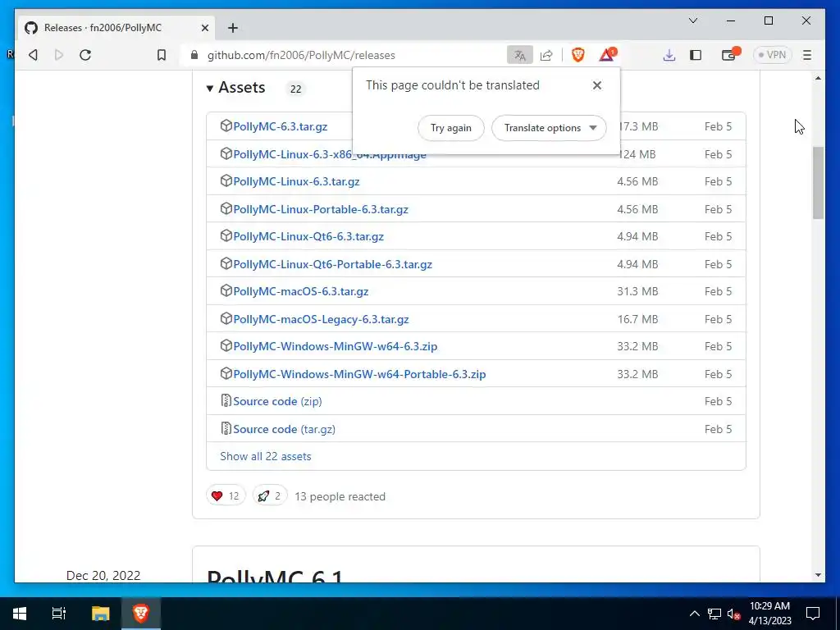
Task: Reload the page with refresh icon
Action: [85, 55]
